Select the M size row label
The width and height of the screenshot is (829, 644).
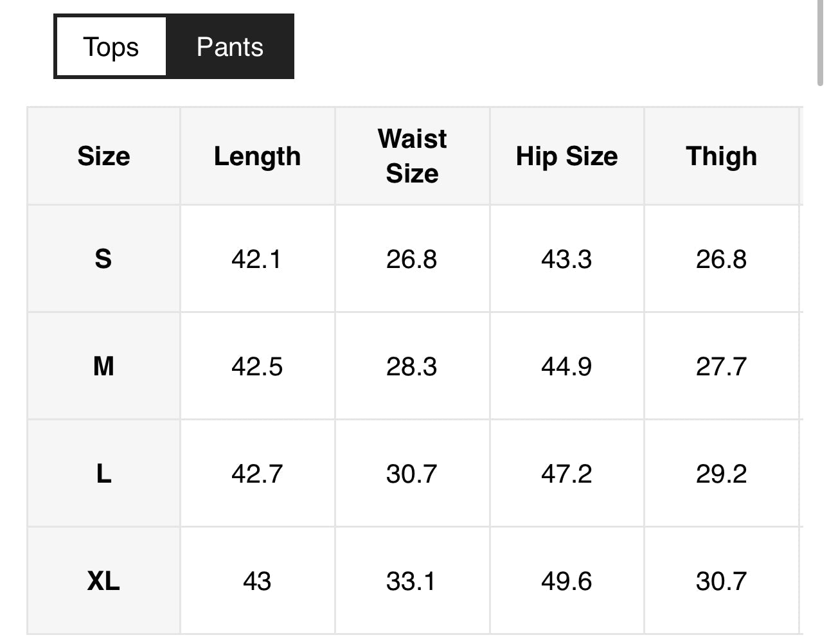pos(103,366)
